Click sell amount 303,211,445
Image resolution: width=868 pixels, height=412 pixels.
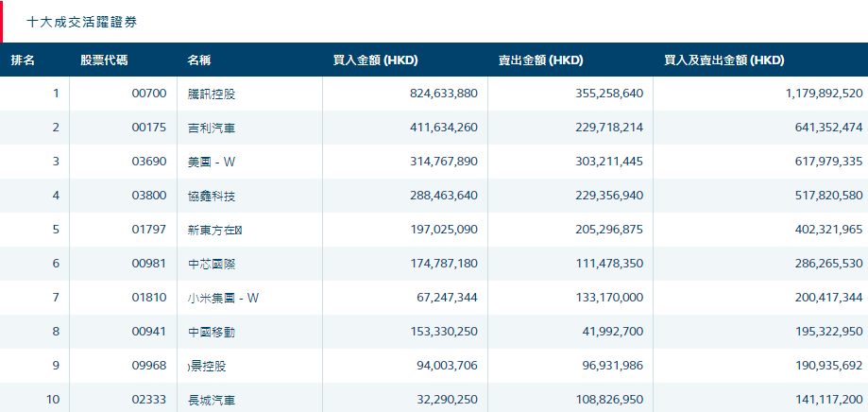click(609, 162)
